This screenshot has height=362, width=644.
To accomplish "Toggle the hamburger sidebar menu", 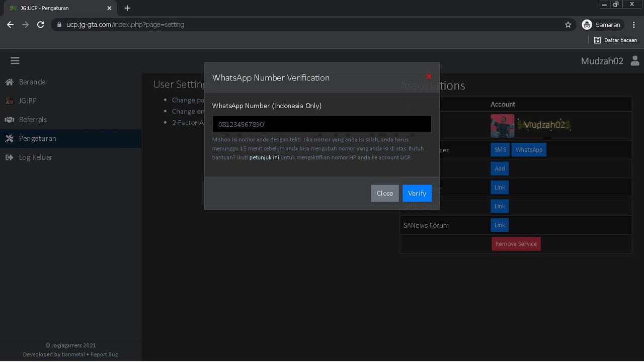I will [15, 61].
